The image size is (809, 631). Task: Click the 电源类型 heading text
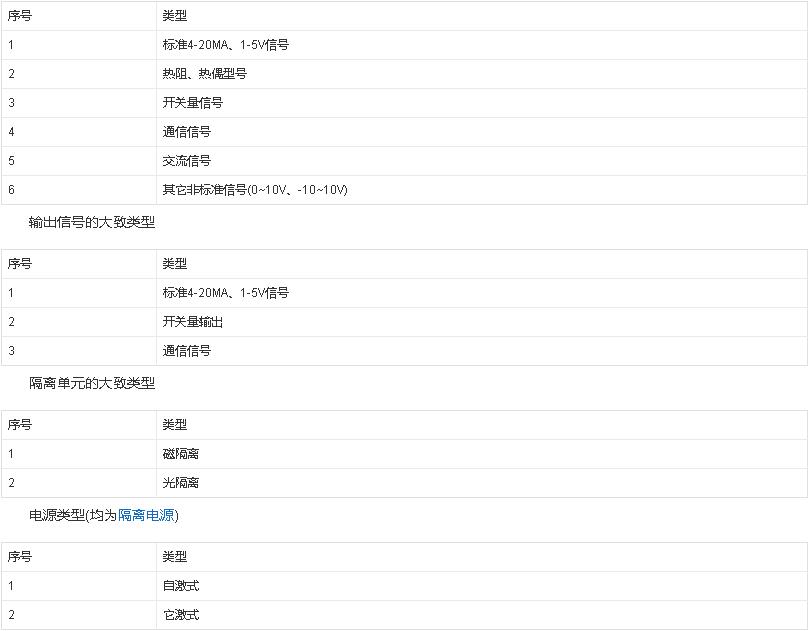tap(58, 516)
